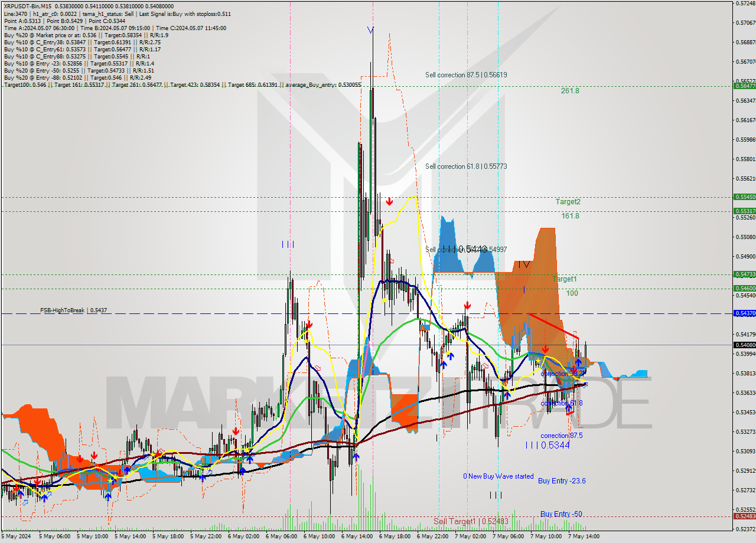Click the 'Buy %10 @ C_Entry88' line
The width and height of the screenshot is (756, 543).
pos(76,56)
